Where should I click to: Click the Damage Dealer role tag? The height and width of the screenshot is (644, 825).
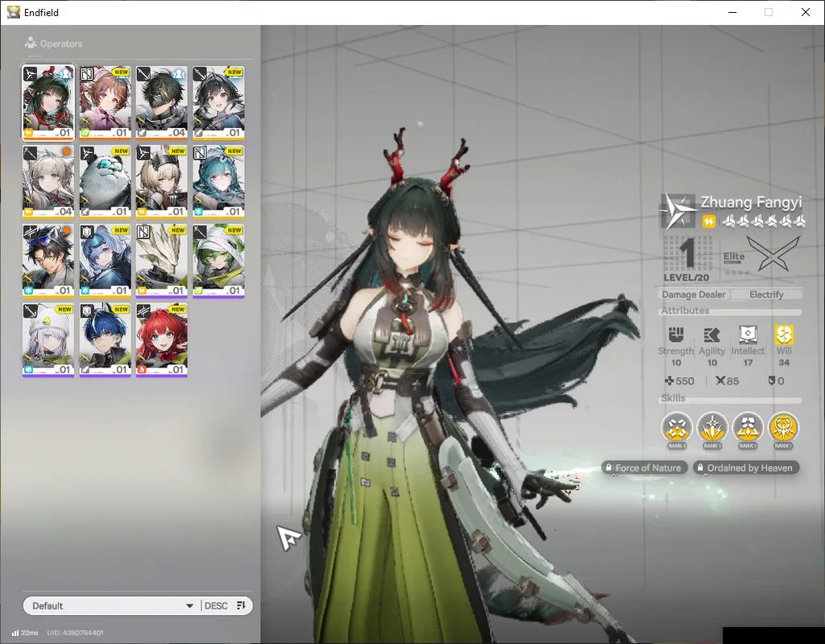(x=694, y=294)
